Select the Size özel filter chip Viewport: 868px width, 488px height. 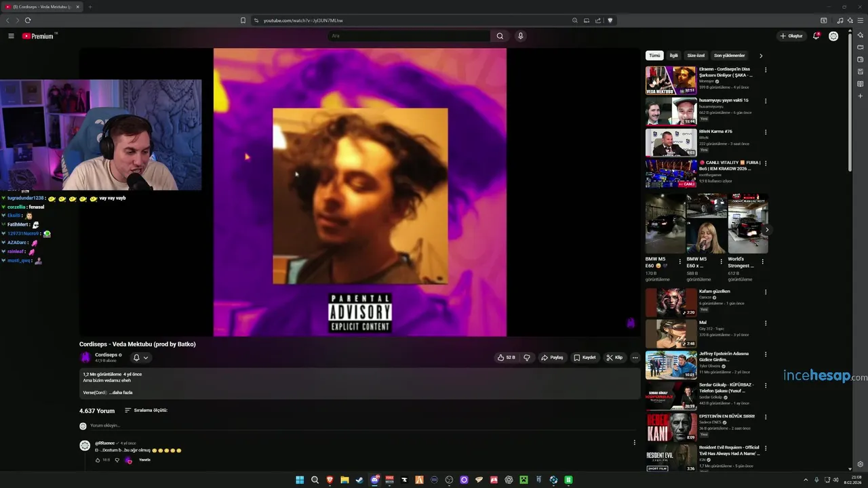pos(696,56)
